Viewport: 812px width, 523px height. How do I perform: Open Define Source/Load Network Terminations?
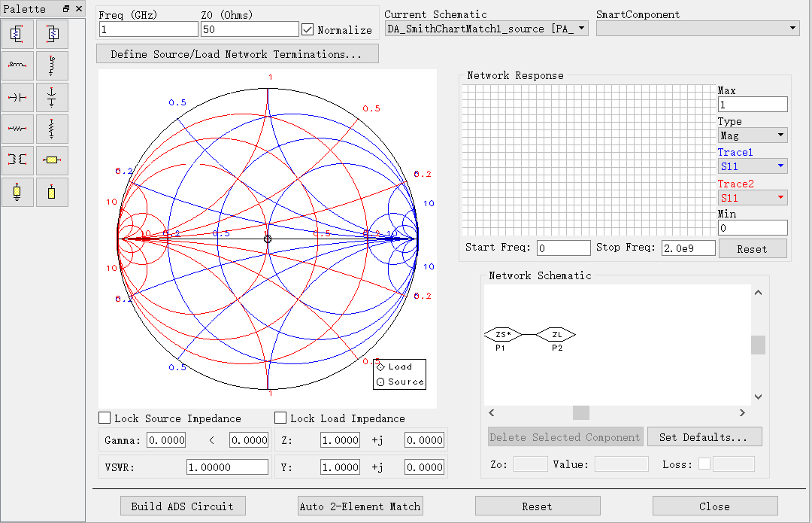coord(237,54)
